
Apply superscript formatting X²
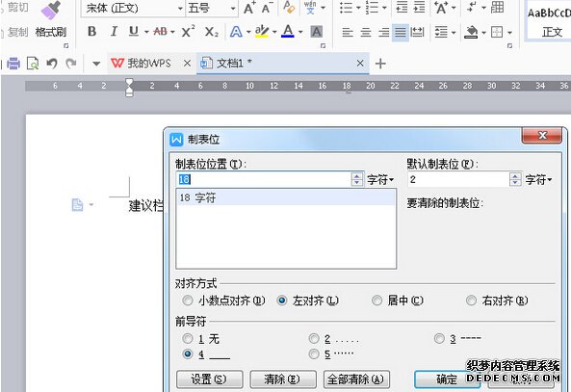[x=188, y=32]
